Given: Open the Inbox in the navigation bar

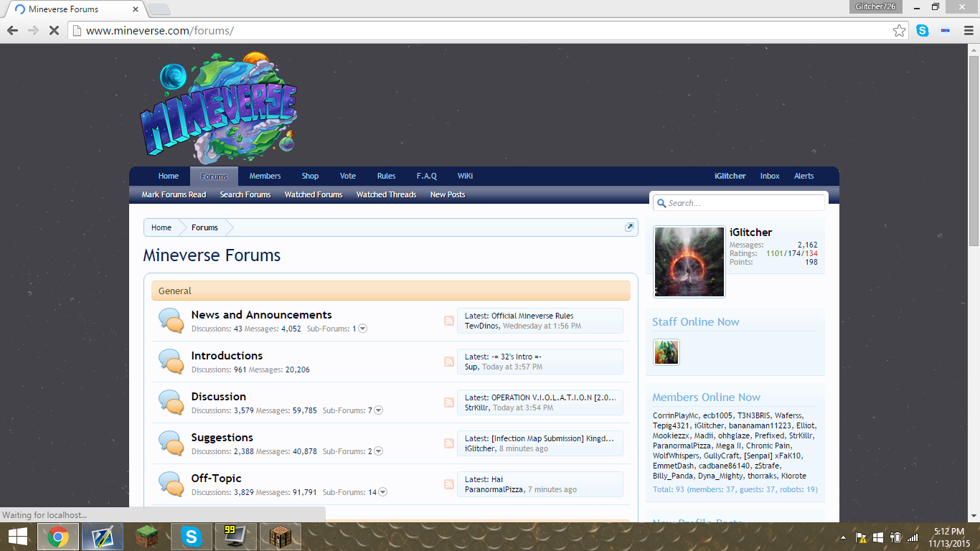Looking at the screenshot, I should tap(770, 176).
